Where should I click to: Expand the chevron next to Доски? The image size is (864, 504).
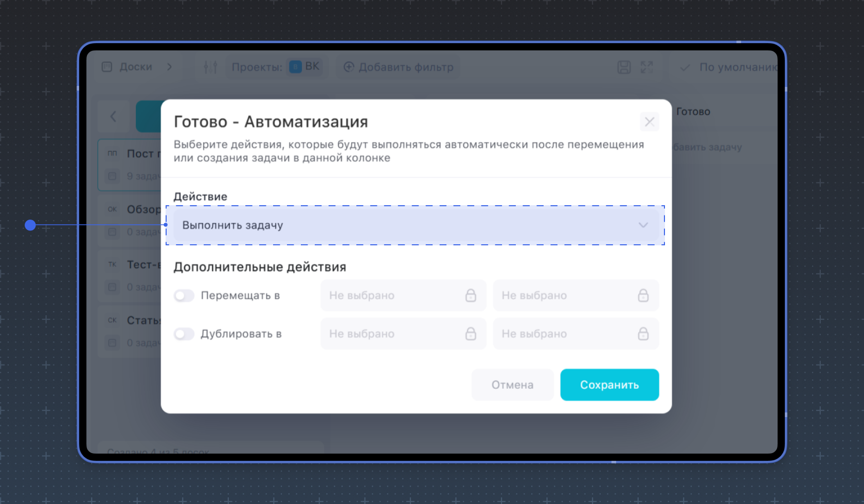tap(170, 67)
